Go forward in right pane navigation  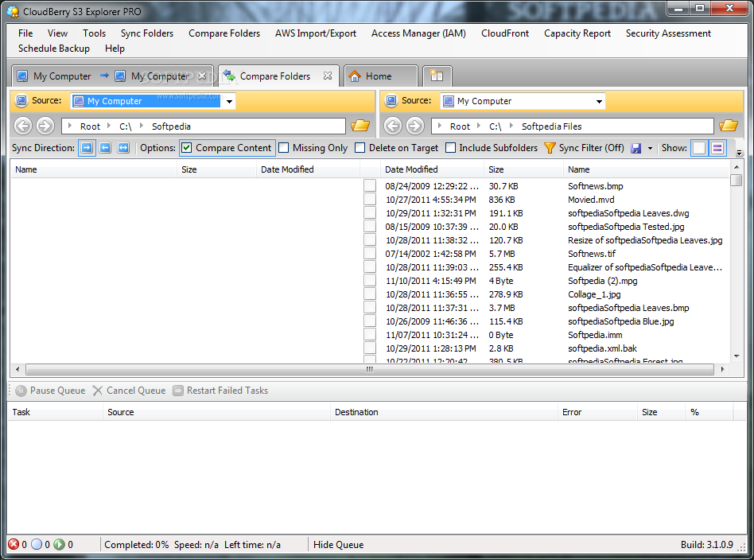tap(415, 126)
